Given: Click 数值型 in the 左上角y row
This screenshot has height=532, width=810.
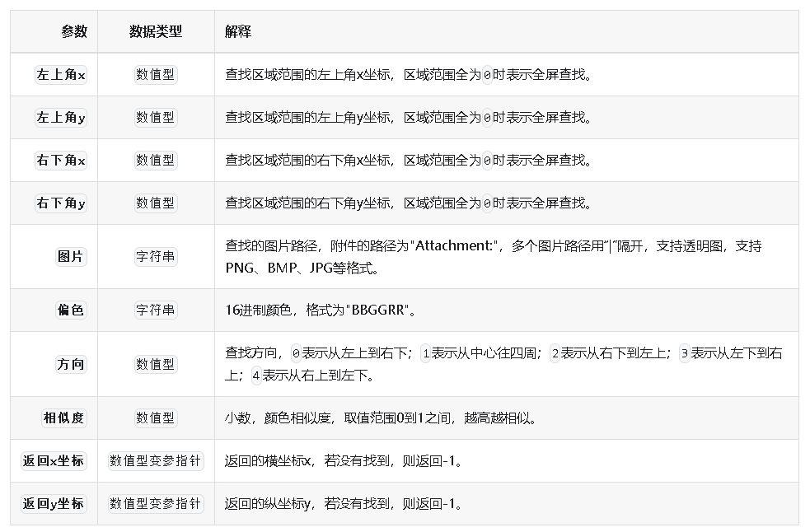Looking at the screenshot, I should pyautogui.click(x=156, y=117).
